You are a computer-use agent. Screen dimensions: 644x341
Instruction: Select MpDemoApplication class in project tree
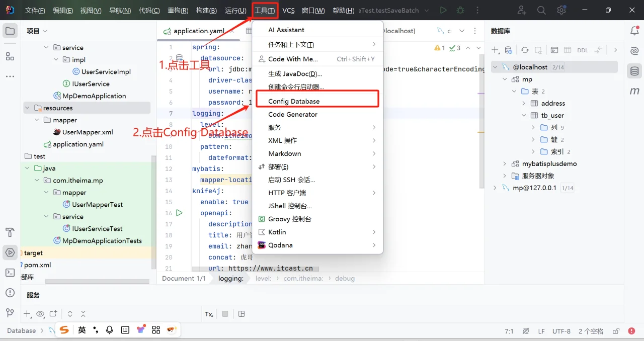[94, 96]
